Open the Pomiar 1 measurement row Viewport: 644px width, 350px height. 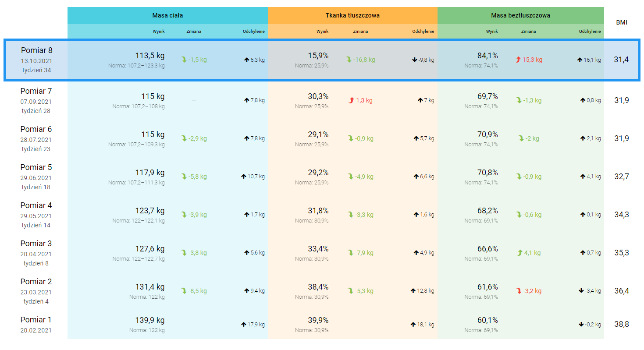[x=322, y=325]
